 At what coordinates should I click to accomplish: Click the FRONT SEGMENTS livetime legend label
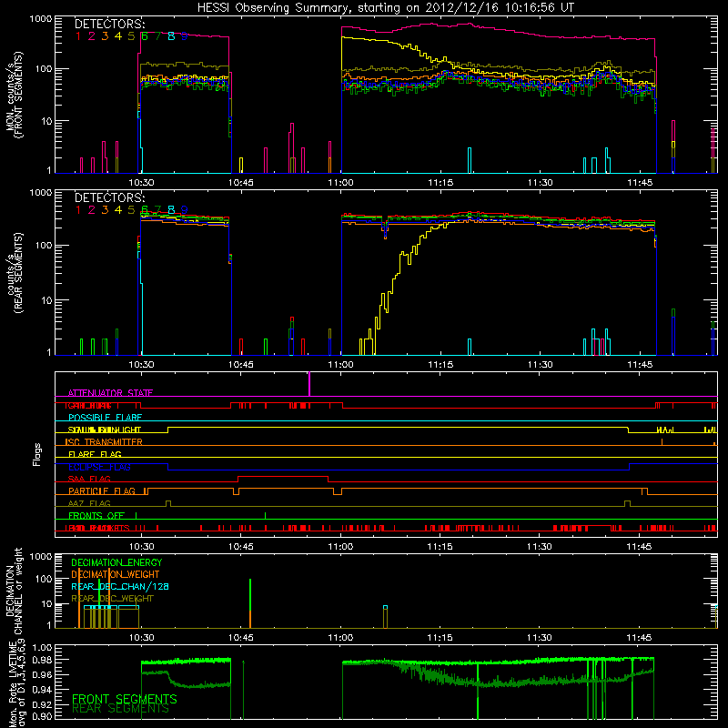(125, 699)
